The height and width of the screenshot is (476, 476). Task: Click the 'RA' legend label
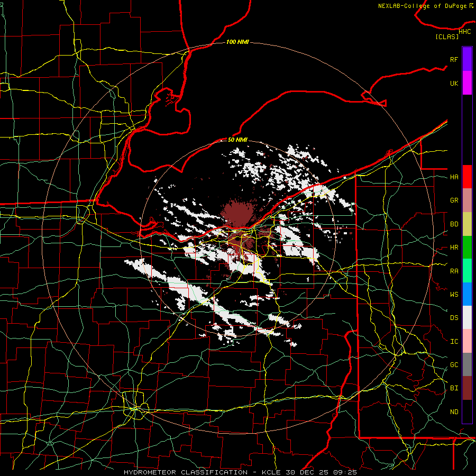(x=454, y=271)
